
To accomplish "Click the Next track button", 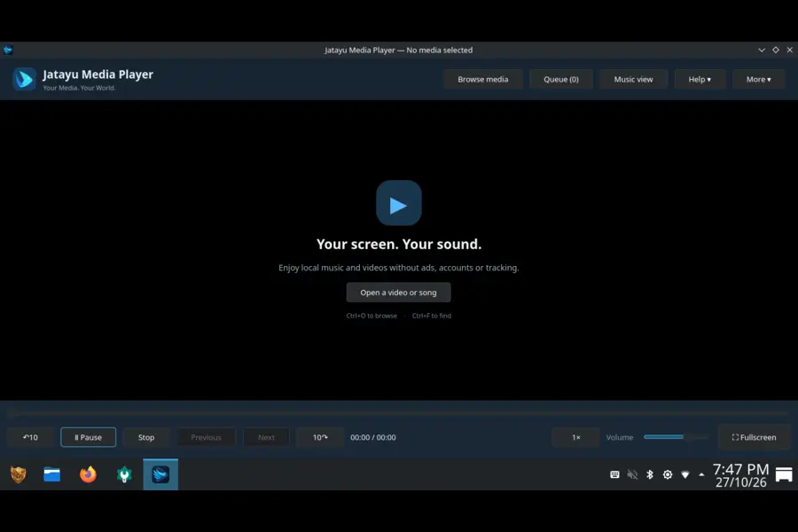I will 266,437.
